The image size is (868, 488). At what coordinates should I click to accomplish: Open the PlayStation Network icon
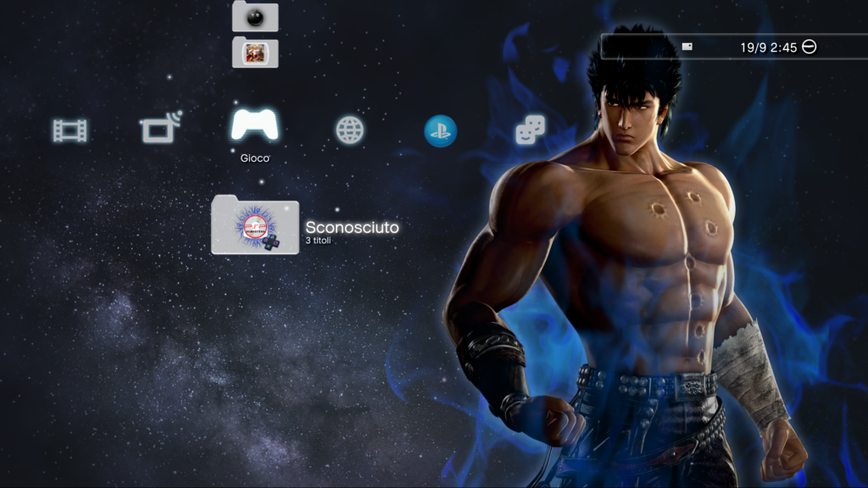click(x=441, y=131)
